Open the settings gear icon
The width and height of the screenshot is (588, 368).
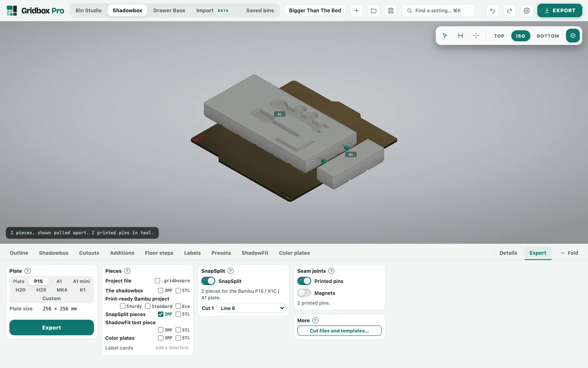click(527, 11)
